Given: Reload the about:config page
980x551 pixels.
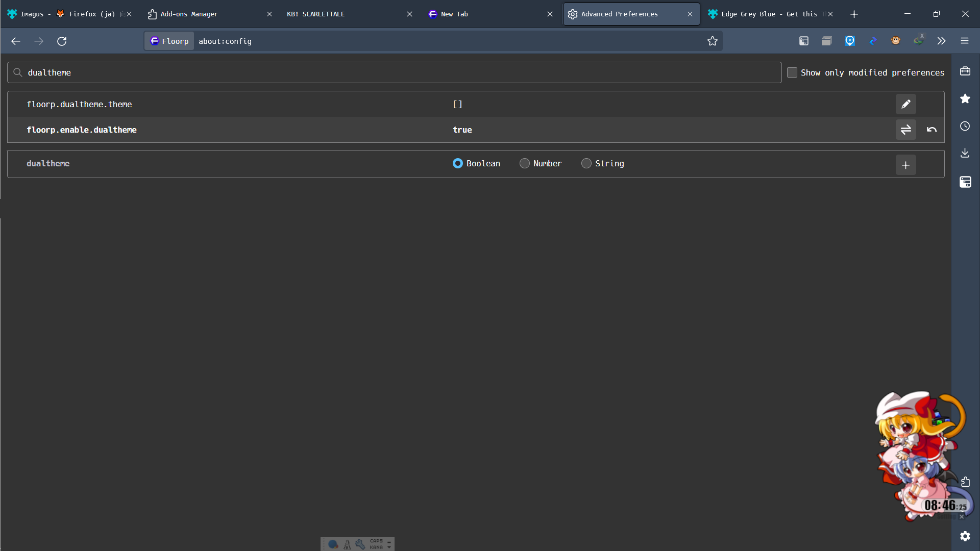Looking at the screenshot, I should 62,41.
